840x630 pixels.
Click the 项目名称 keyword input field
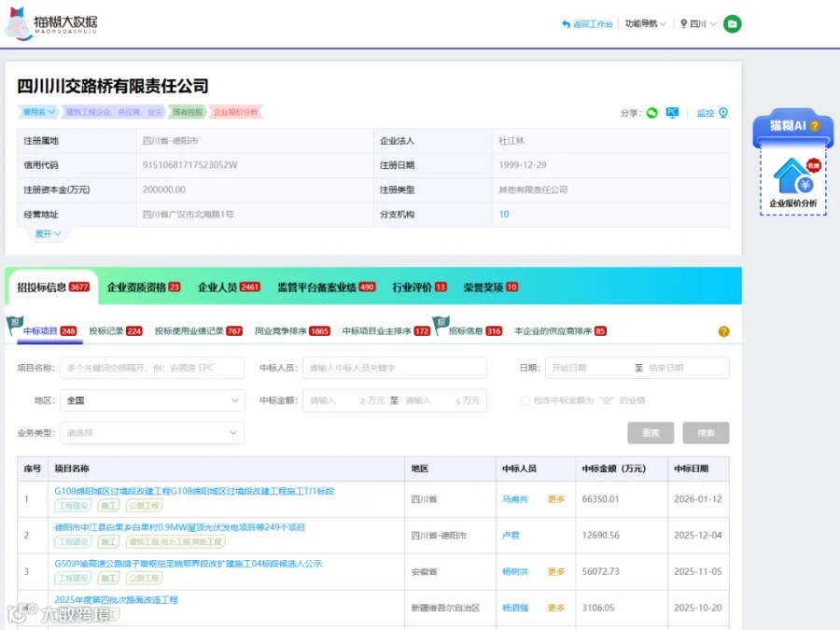[x=152, y=368]
